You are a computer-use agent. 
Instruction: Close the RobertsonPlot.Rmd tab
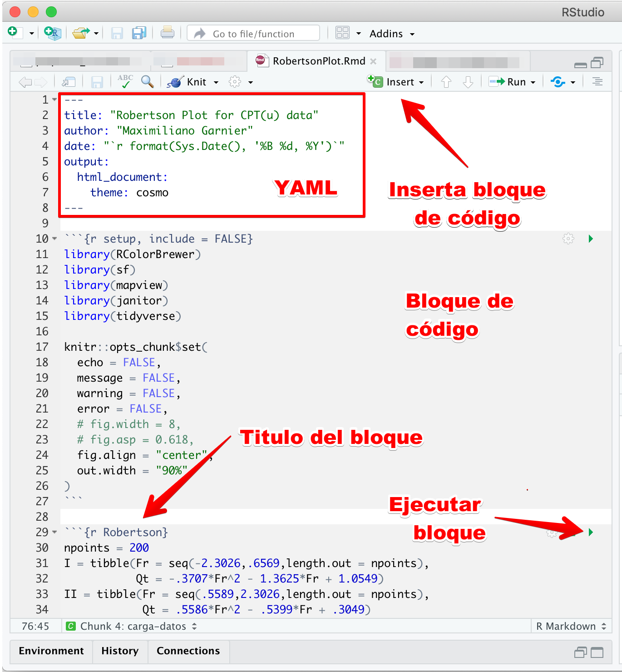click(373, 61)
